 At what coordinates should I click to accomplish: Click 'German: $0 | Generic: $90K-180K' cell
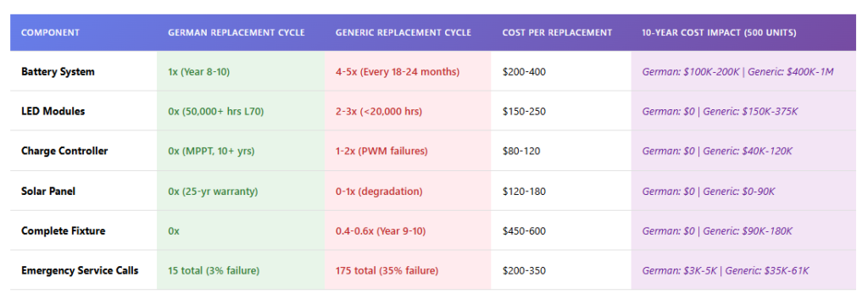pos(717,230)
